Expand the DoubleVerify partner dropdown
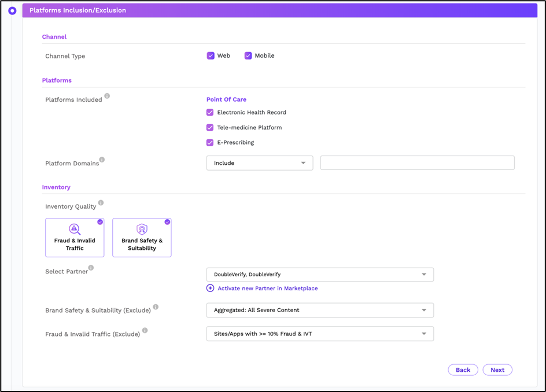 click(320, 274)
